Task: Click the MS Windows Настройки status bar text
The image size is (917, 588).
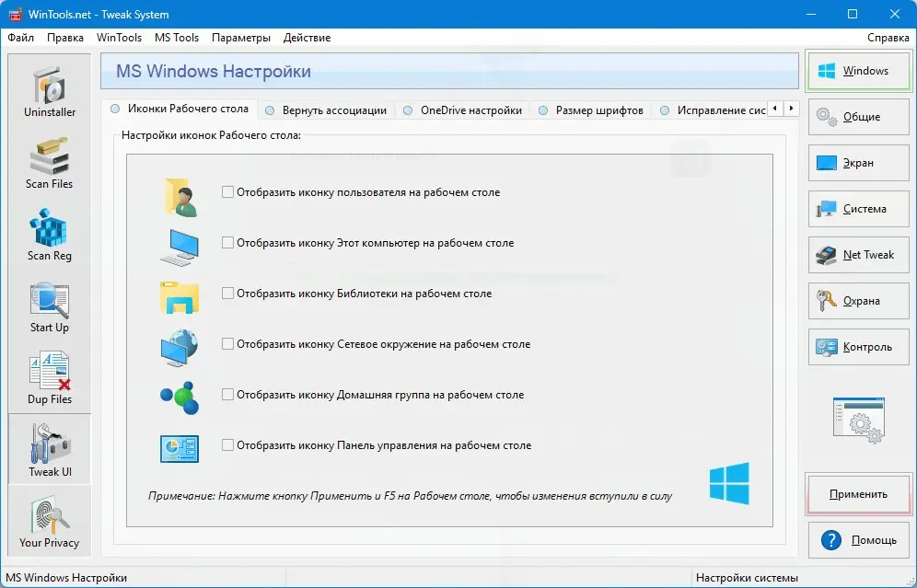Action: [66, 578]
